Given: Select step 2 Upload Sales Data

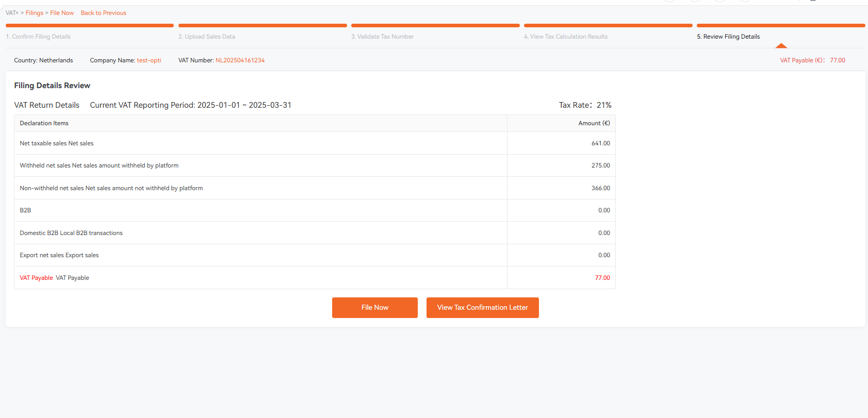Looking at the screenshot, I should point(207,37).
